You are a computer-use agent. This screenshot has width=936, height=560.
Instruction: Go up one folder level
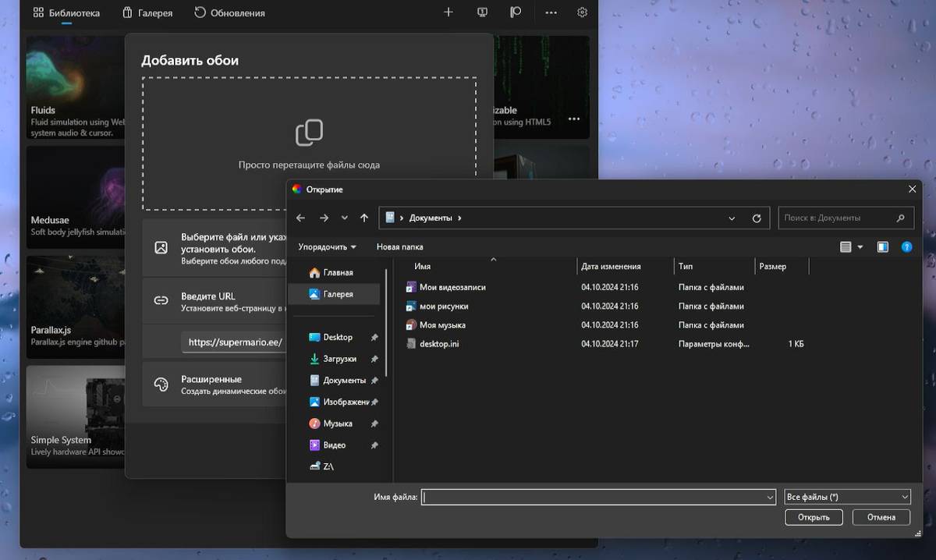364,218
